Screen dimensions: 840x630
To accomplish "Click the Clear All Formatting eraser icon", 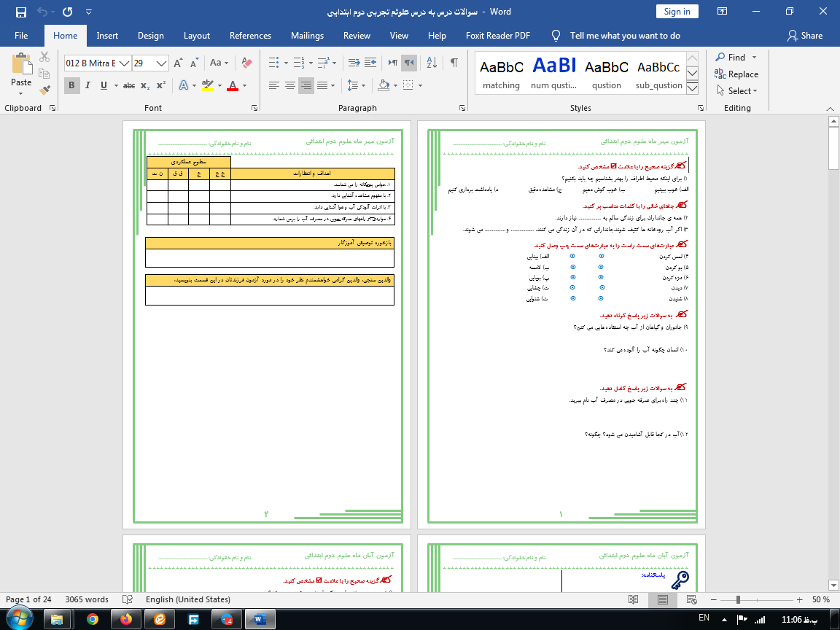I will click(246, 63).
